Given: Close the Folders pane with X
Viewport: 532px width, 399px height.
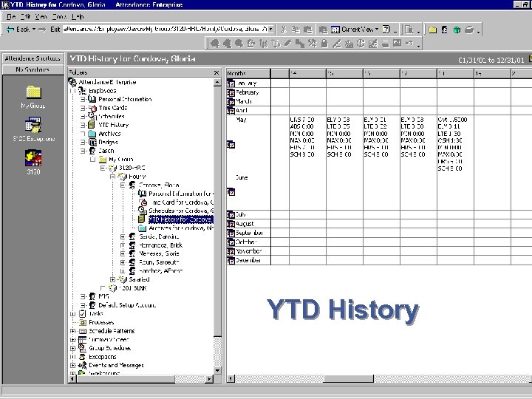Looking at the screenshot, I should (216, 72).
